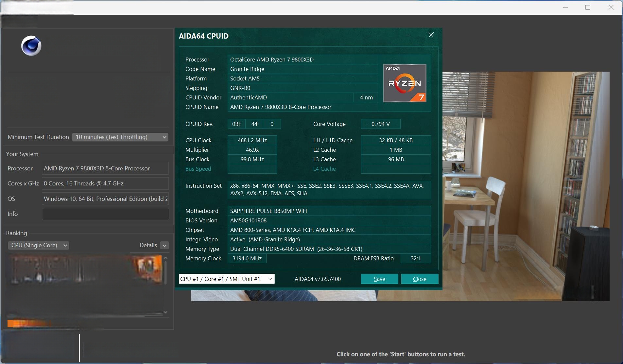623x364 pixels.
Task: Click the CPUID Rev. 0BF cell
Action: pyautogui.click(x=236, y=124)
